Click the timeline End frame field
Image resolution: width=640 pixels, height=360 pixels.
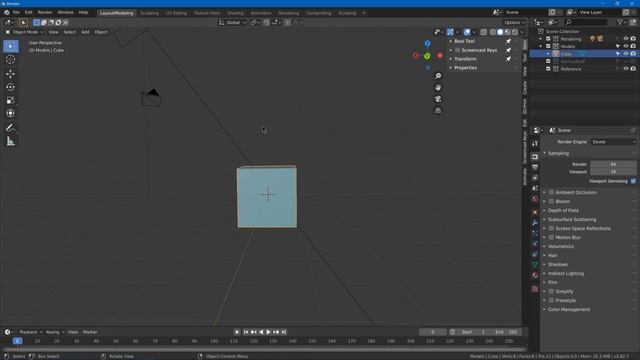[x=507, y=332]
